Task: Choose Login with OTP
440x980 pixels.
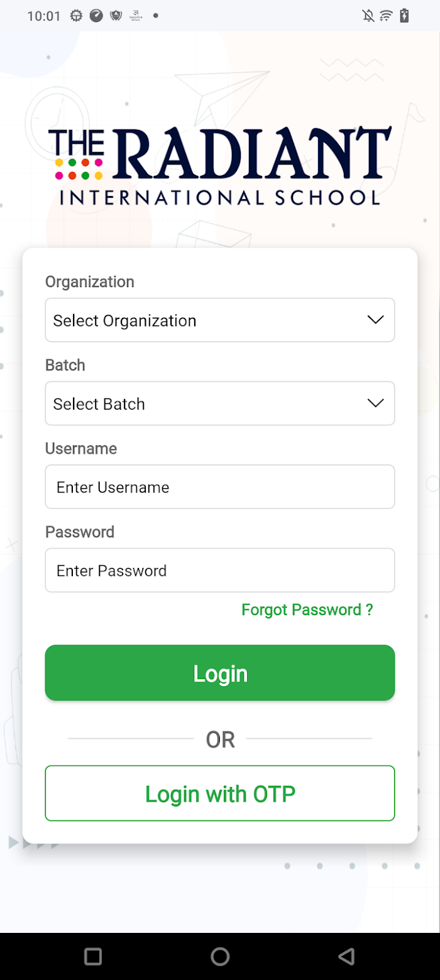Action: 220,793
